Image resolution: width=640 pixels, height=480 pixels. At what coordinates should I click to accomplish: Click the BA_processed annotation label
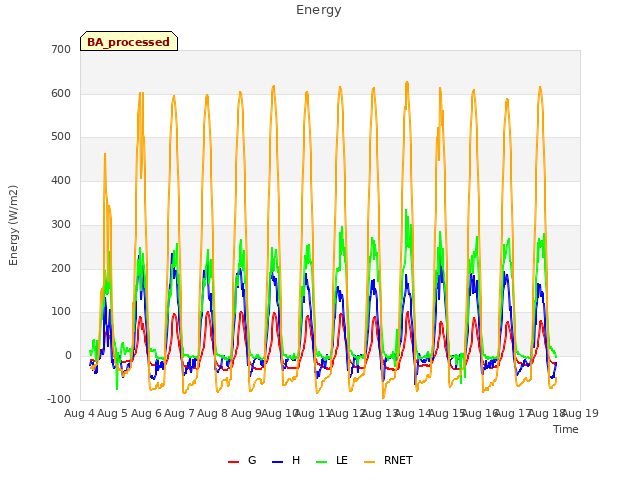pyautogui.click(x=129, y=41)
